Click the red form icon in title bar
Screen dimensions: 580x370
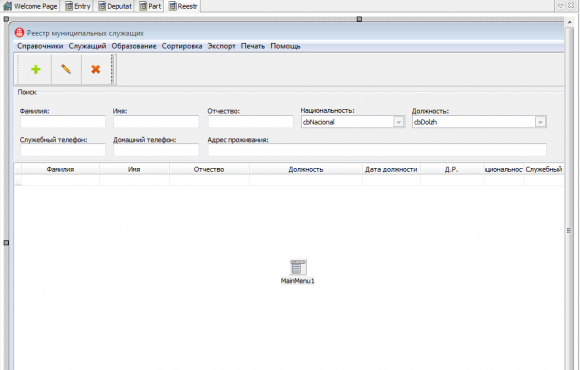point(19,33)
